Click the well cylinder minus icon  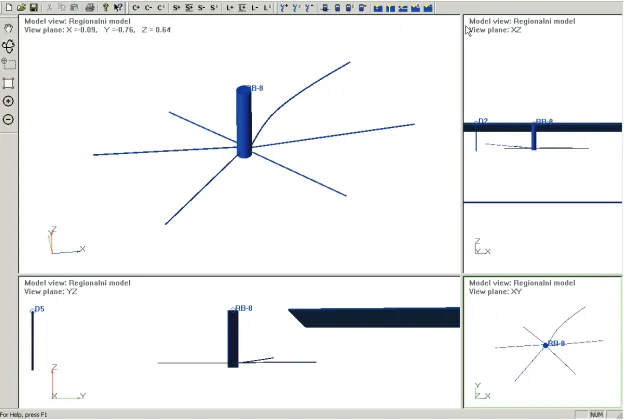pyautogui.click(x=362, y=8)
